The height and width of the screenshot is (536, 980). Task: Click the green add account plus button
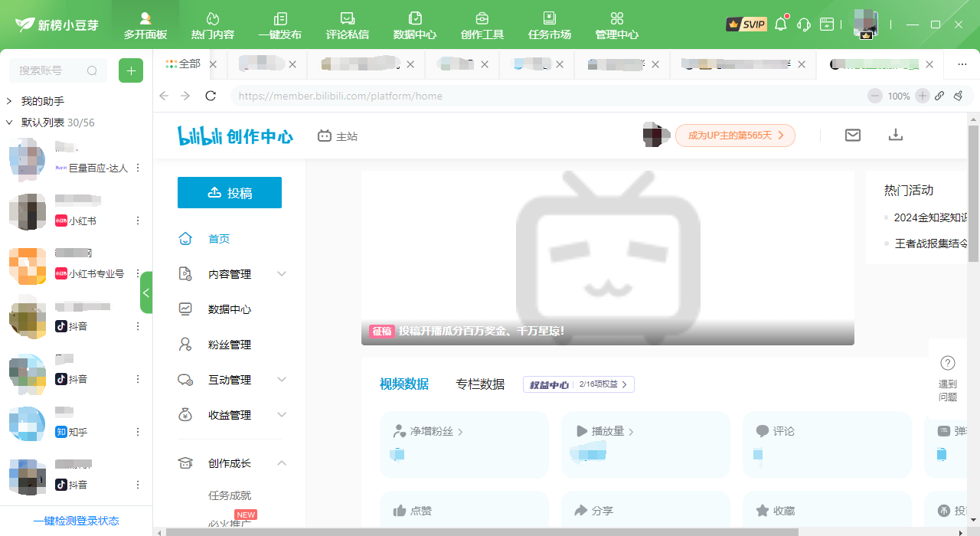coord(131,71)
